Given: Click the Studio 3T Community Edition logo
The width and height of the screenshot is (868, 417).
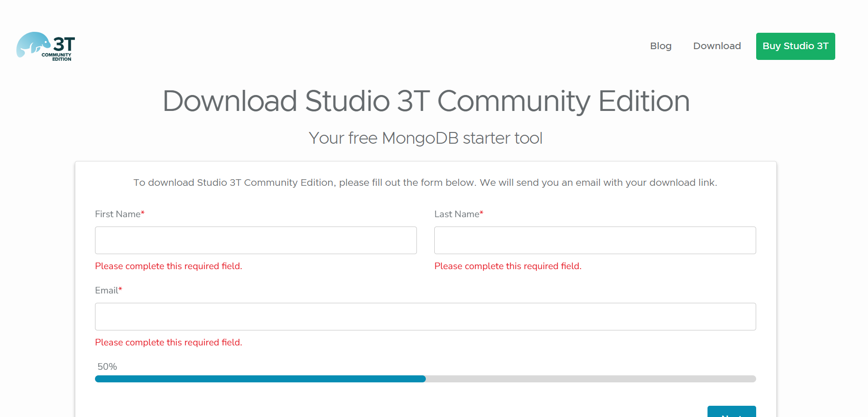Looking at the screenshot, I should click(x=46, y=46).
